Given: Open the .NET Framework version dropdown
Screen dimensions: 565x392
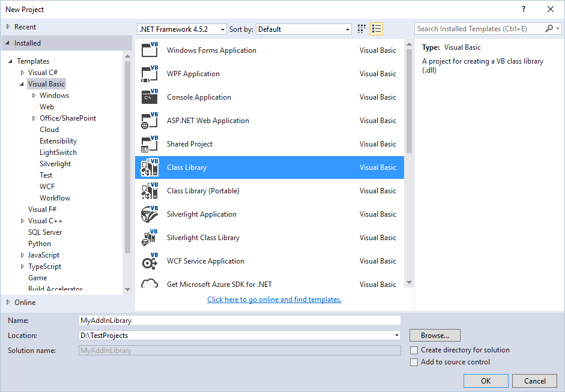Looking at the screenshot, I should click(182, 29).
